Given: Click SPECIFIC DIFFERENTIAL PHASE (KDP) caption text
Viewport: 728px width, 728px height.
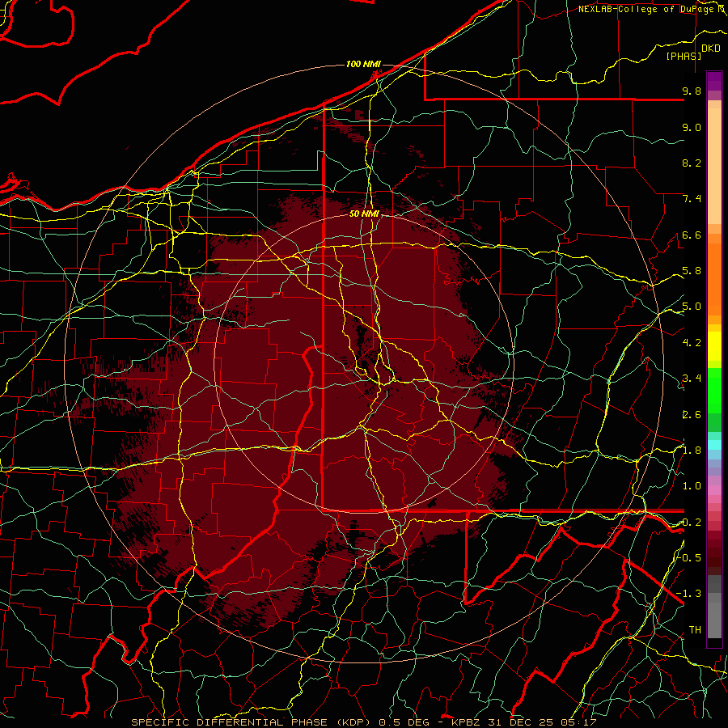Looking at the screenshot, I should [252, 722].
